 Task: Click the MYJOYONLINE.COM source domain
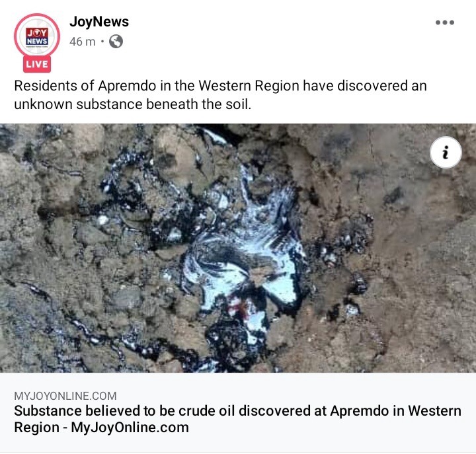coord(65,396)
